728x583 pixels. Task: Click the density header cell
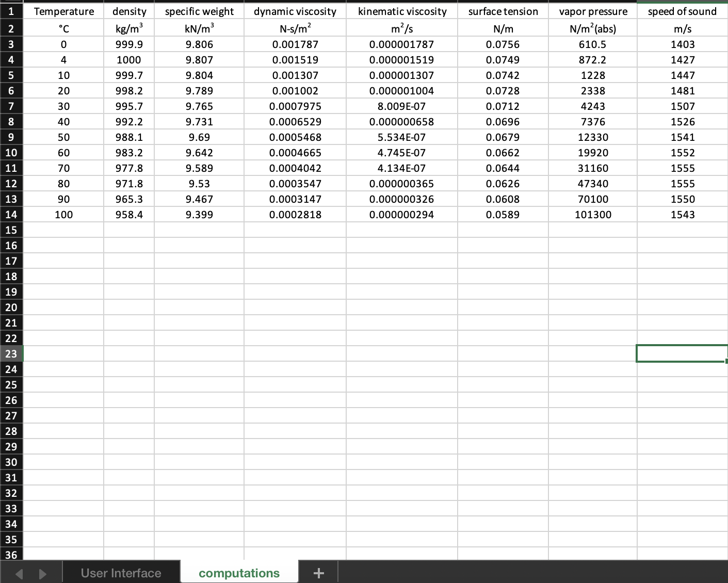pos(128,11)
